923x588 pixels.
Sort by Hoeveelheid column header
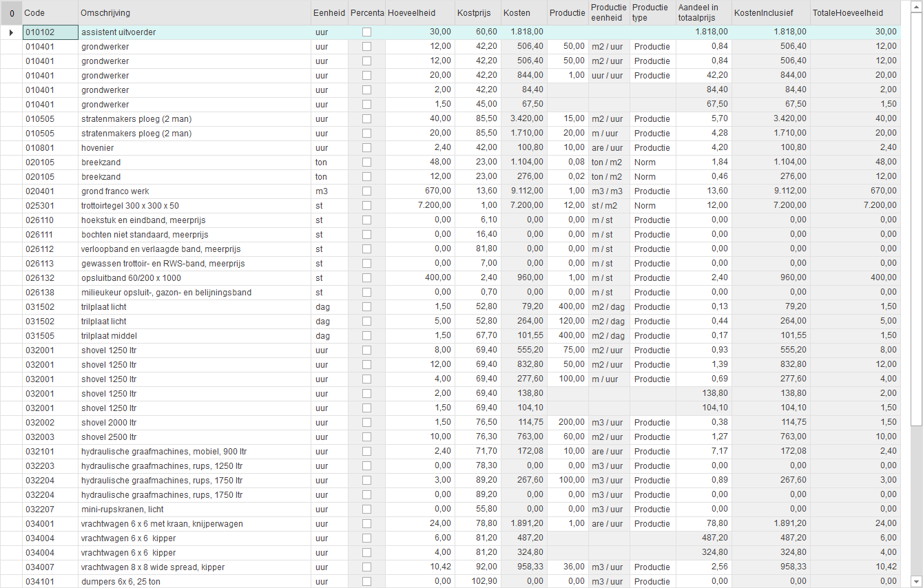coord(419,13)
